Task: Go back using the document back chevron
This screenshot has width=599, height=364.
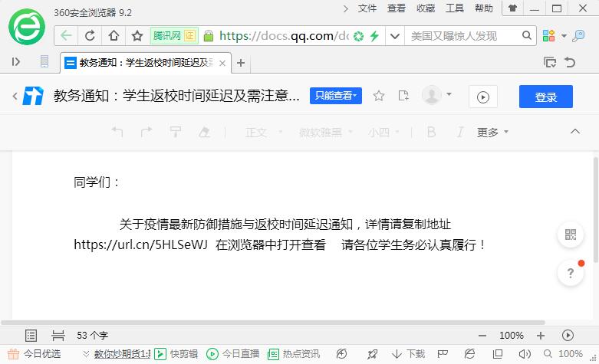Action: [15, 96]
